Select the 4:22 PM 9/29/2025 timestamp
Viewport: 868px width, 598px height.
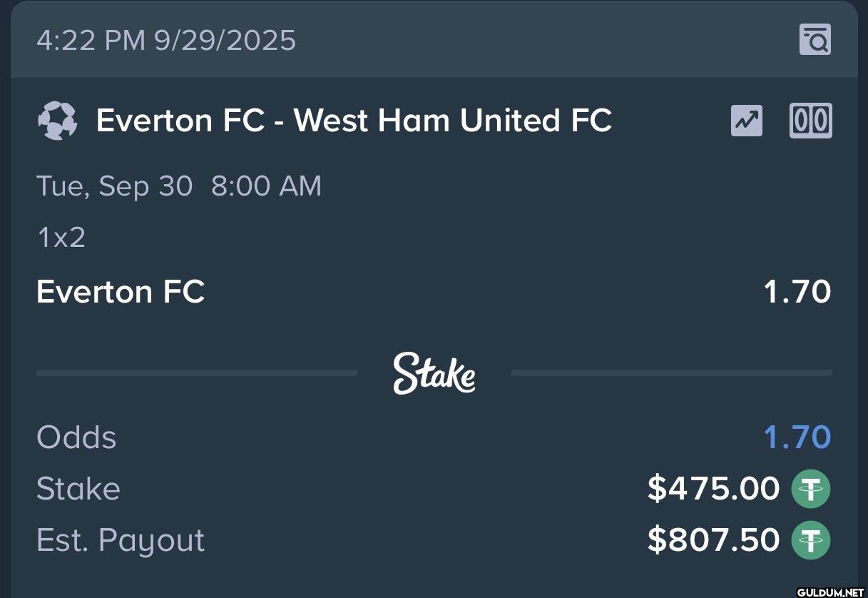click(166, 40)
